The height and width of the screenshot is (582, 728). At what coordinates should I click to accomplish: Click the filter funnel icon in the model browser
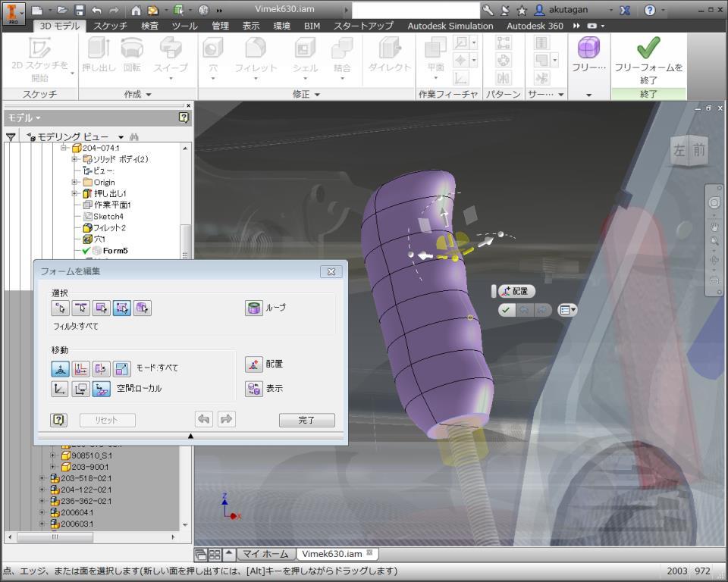(11, 137)
